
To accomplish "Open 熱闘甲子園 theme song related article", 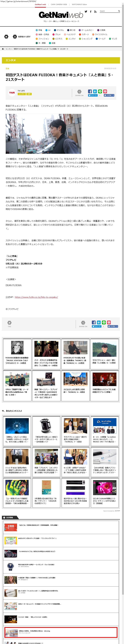I will (17, 386).
